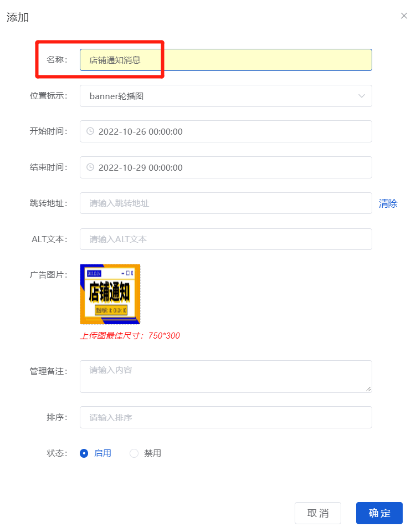Viewport: 416px width, 532px height.
Task: Click the 跳转地址 input field
Action: tap(226, 203)
